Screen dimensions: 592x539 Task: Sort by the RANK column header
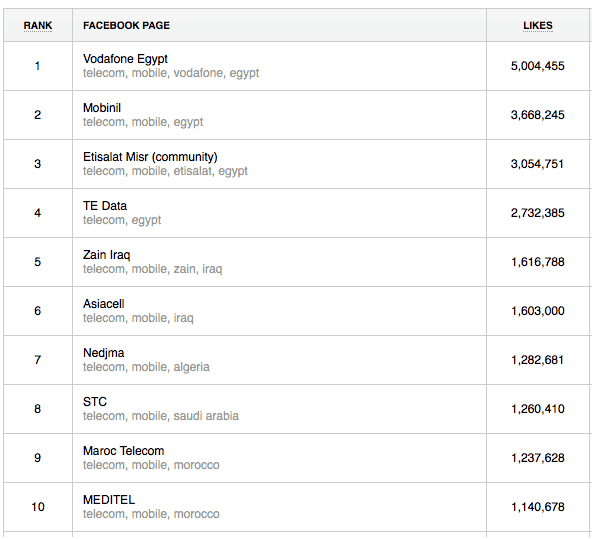pos(38,26)
